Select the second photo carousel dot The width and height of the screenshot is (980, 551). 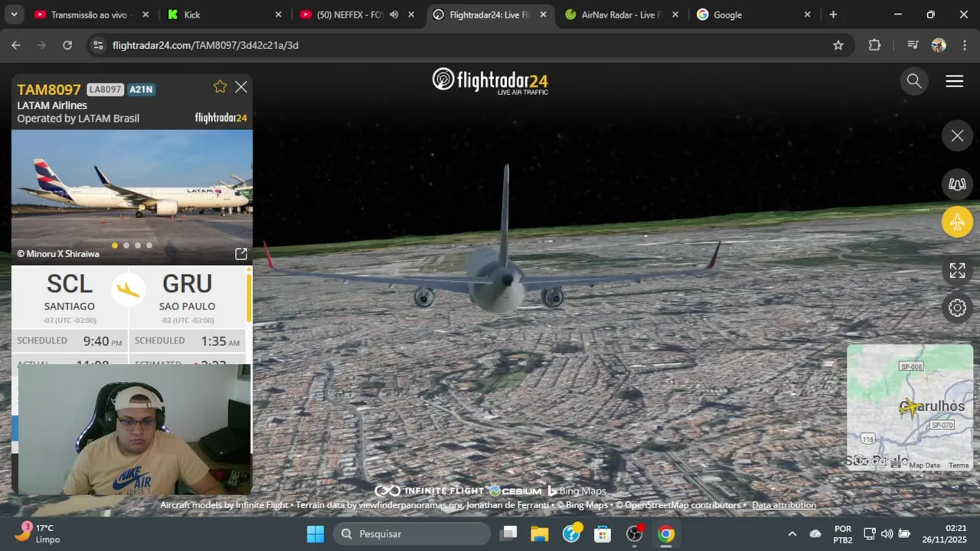tap(126, 246)
